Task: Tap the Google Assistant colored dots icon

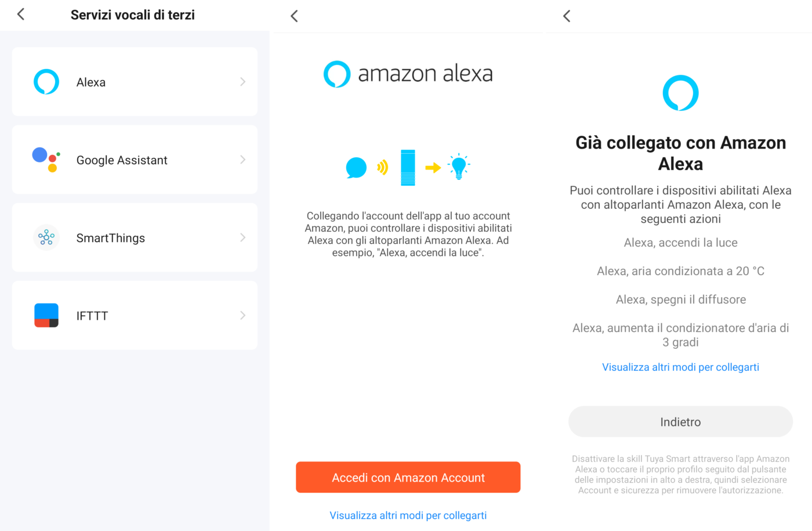Action: coord(46,160)
